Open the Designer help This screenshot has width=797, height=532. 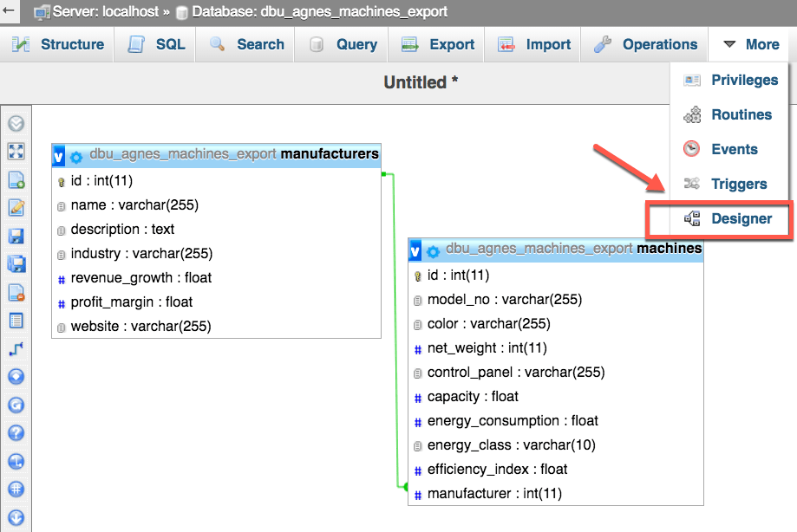click(x=16, y=432)
